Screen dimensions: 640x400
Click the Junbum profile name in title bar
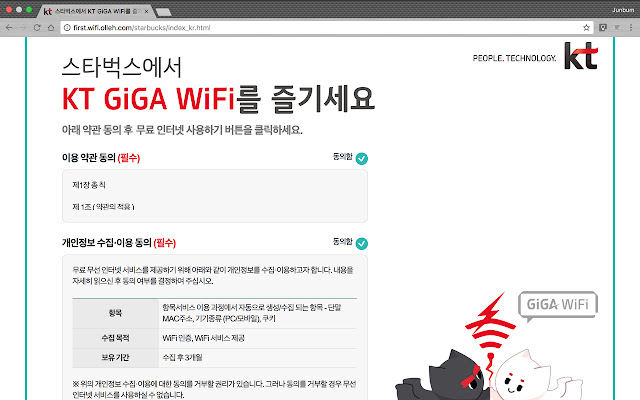[x=623, y=10]
